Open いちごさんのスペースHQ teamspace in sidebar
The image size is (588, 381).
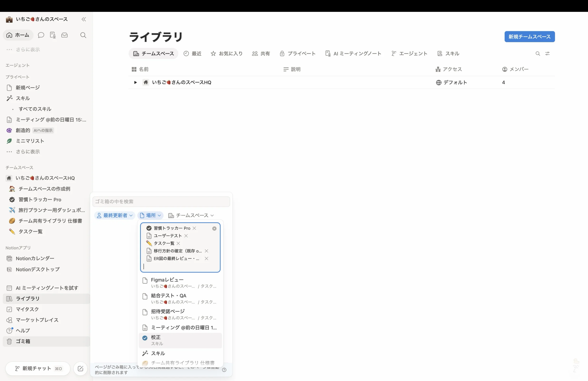click(x=46, y=178)
